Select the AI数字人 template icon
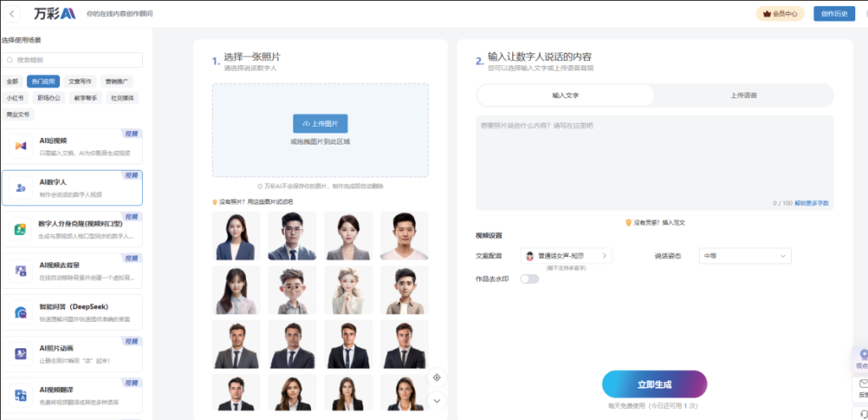The width and height of the screenshot is (868, 420). (x=20, y=188)
